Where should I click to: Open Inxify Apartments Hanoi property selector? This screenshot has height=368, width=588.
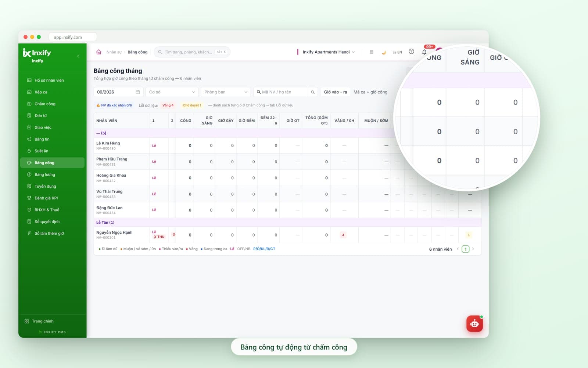[x=326, y=52]
